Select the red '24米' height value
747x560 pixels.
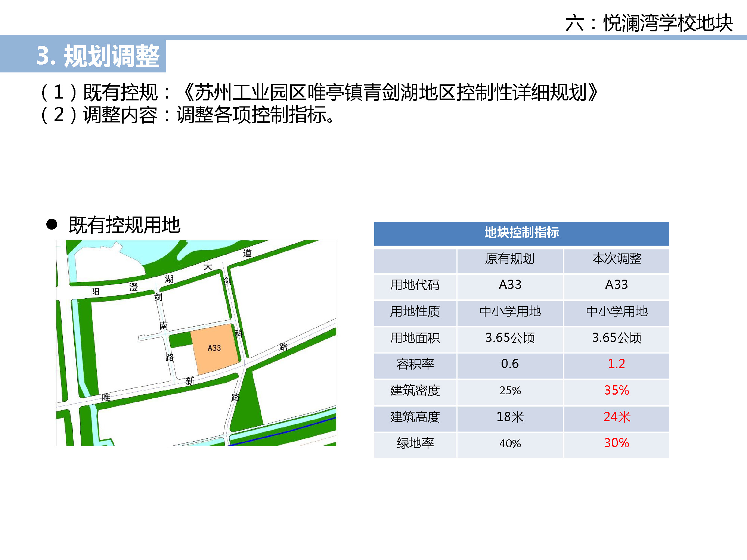pos(616,417)
